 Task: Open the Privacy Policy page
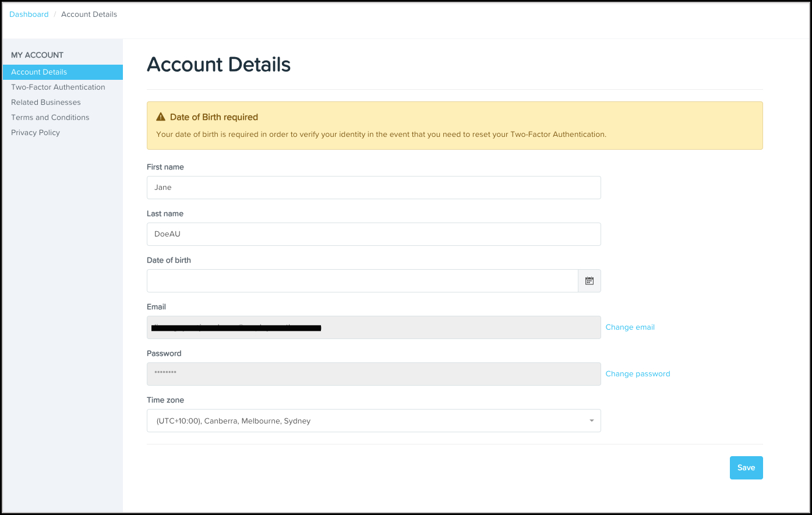tap(35, 132)
